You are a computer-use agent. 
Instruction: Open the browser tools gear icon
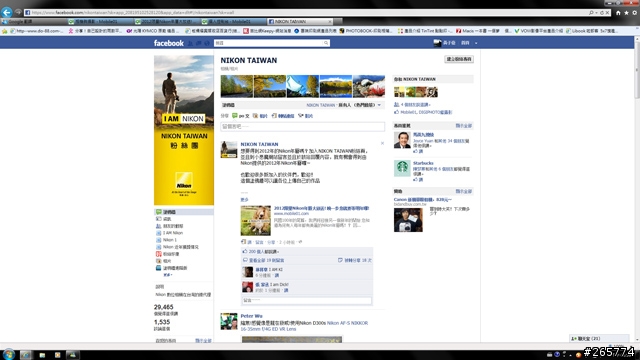point(635,13)
